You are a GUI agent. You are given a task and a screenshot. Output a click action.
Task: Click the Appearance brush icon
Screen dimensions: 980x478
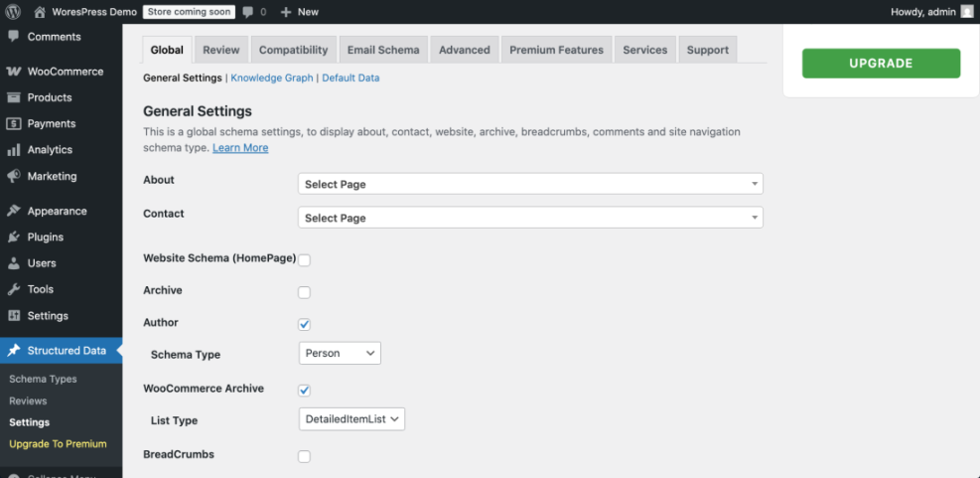13,211
